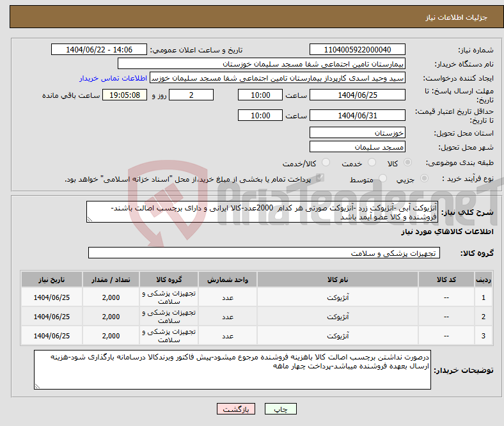
Task: Toggle the treasury documents payment checkbox
Action: pyautogui.click(x=320, y=179)
